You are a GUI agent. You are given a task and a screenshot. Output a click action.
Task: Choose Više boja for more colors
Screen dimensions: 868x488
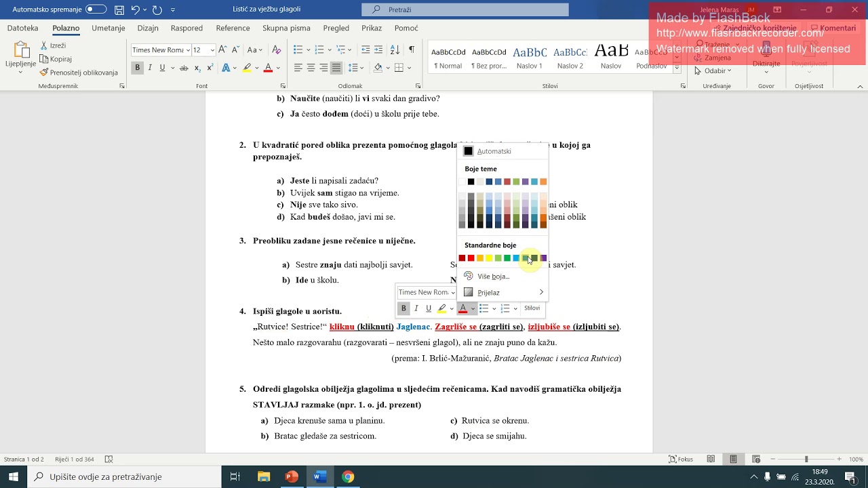tap(504, 276)
